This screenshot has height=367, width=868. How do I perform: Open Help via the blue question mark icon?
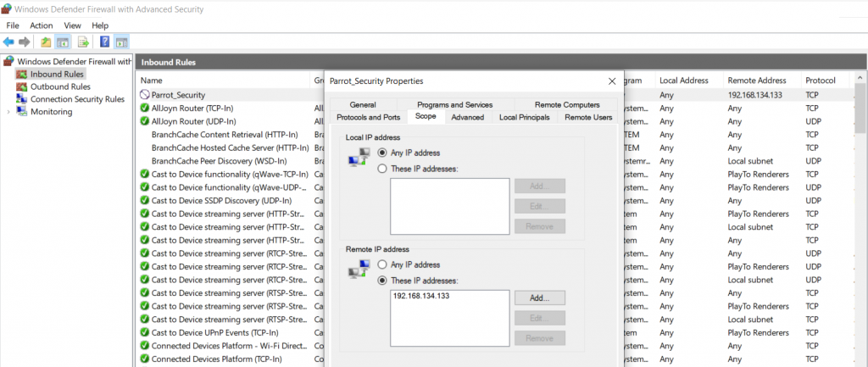104,42
